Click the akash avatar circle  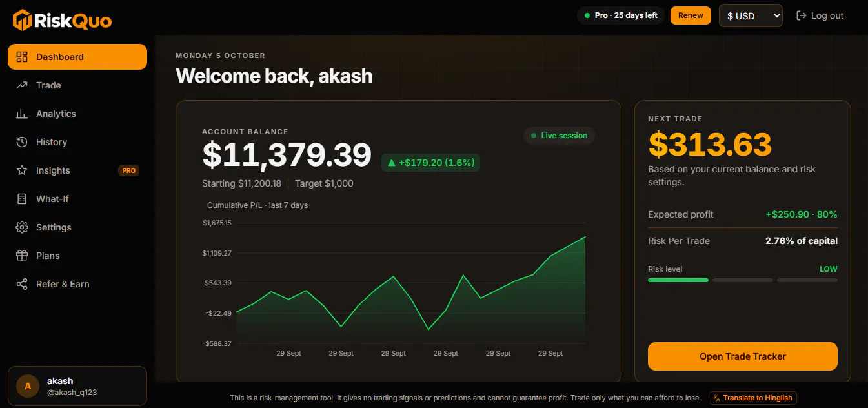pyautogui.click(x=28, y=386)
